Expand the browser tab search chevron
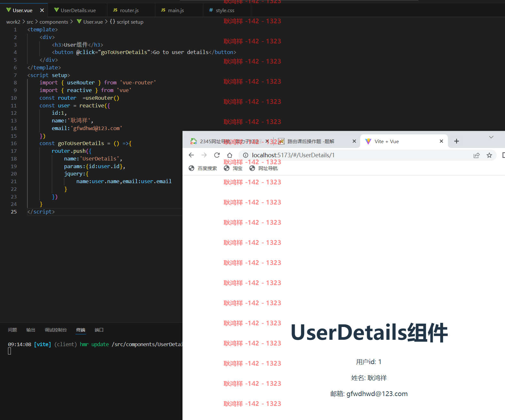Screen dimensions: 505x420 click(491, 137)
